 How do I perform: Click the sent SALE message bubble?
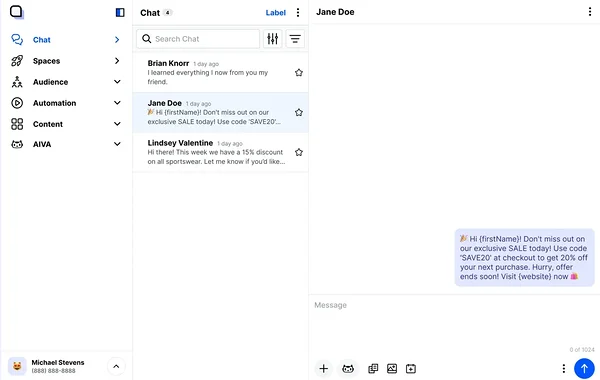coord(524,258)
